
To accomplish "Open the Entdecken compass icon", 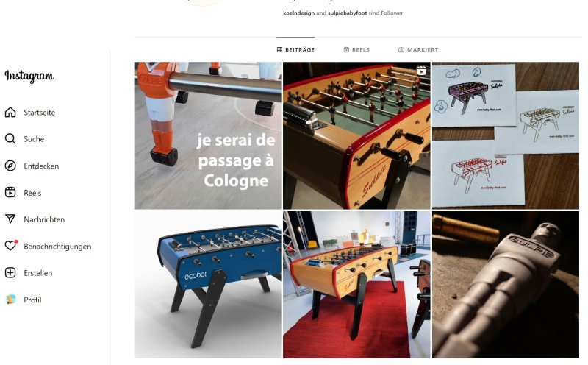I will [x=10, y=166].
